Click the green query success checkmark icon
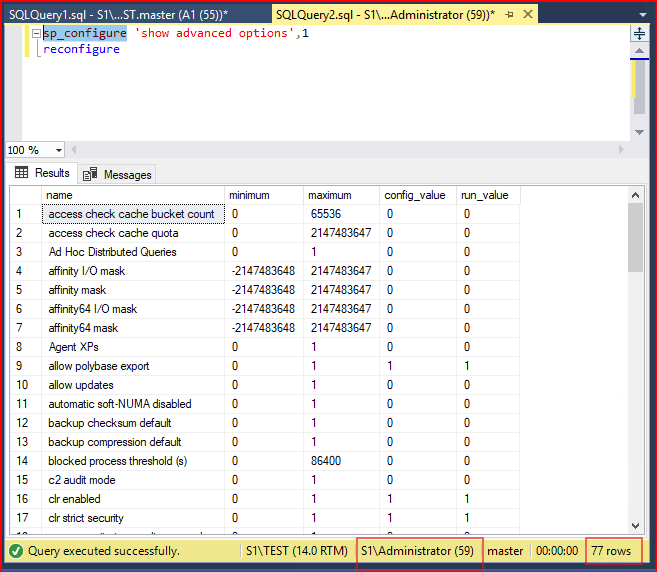Viewport: 657px width, 572px height. pyautogui.click(x=15, y=551)
